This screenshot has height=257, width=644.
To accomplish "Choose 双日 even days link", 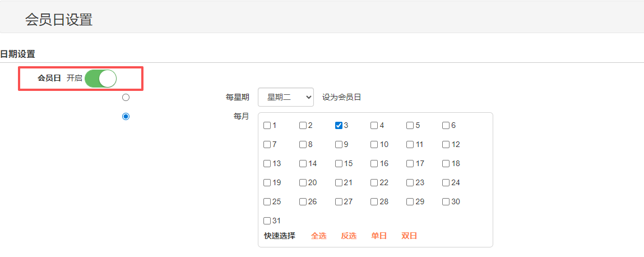I will coord(409,236).
